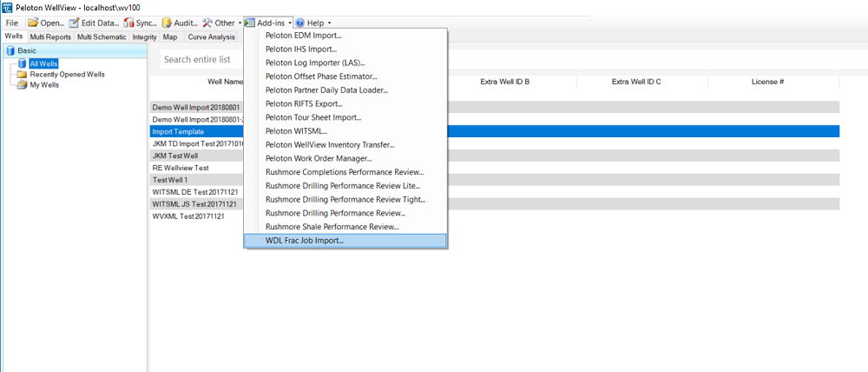Switch to the Multi Schematic tab

[102, 37]
